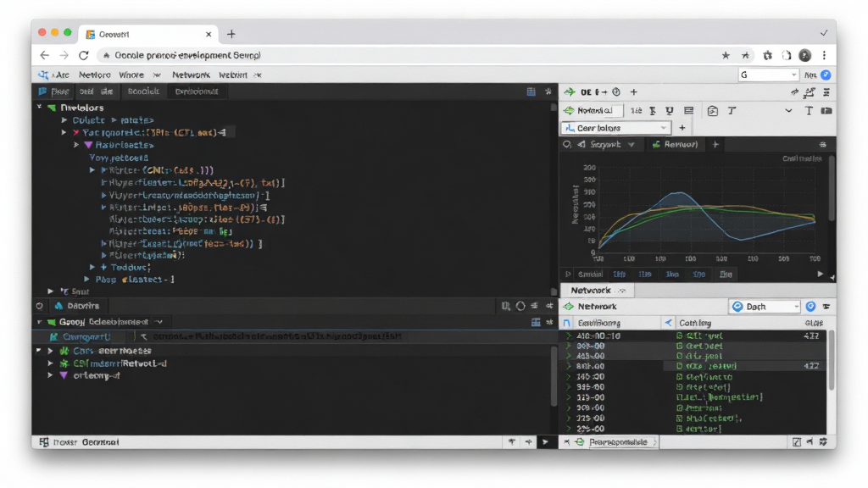Screen dimensions: 868x488
Task: Click the plus next to OE header
Action: click(x=634, y=91)
